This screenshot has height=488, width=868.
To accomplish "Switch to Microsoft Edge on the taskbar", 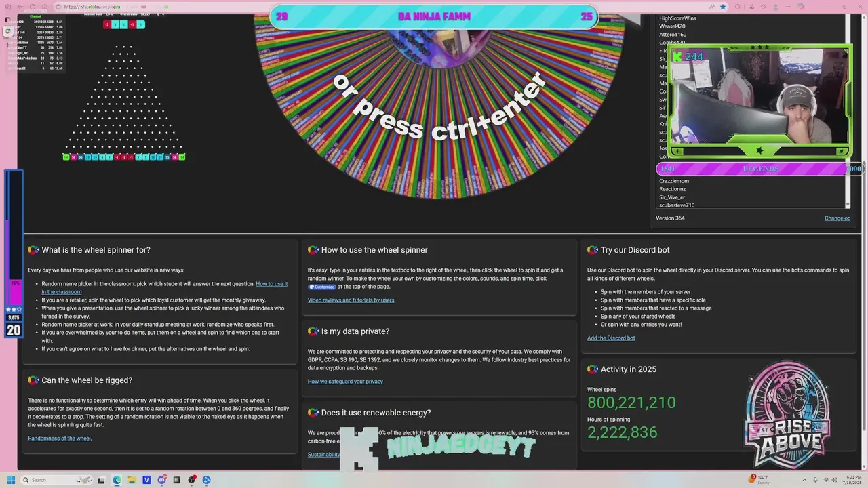I will click(117, 480).
